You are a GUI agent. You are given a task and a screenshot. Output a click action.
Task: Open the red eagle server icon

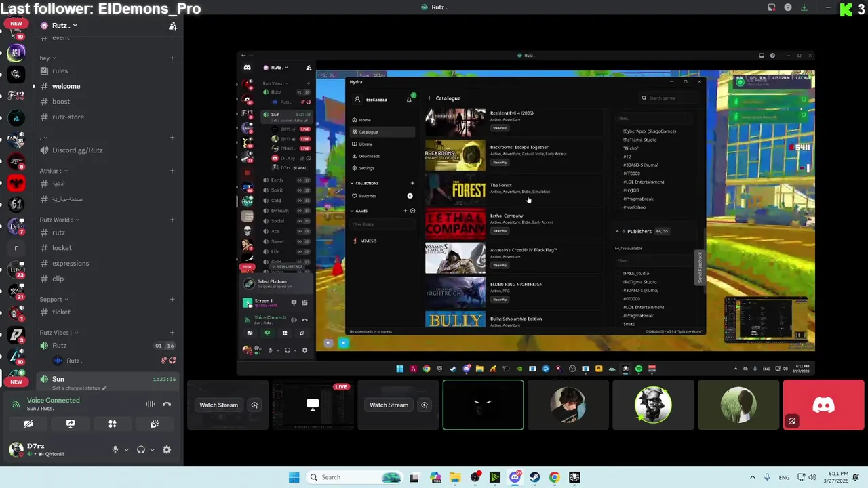pyautogui.click(x=16, y=183)
